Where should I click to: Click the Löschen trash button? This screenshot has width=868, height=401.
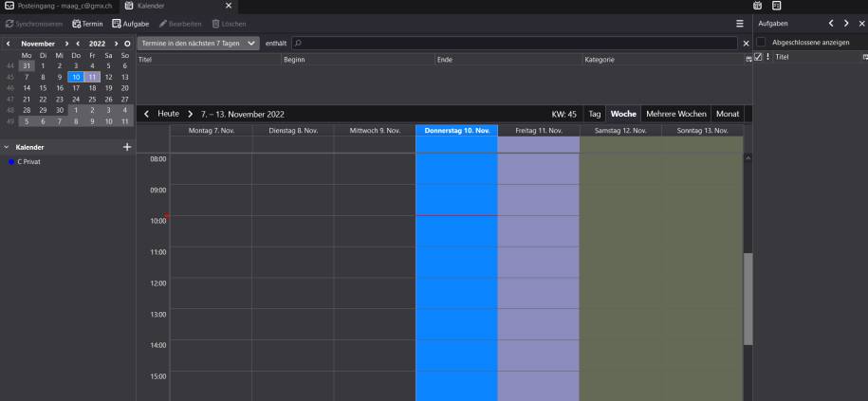(x=230, y=24)
